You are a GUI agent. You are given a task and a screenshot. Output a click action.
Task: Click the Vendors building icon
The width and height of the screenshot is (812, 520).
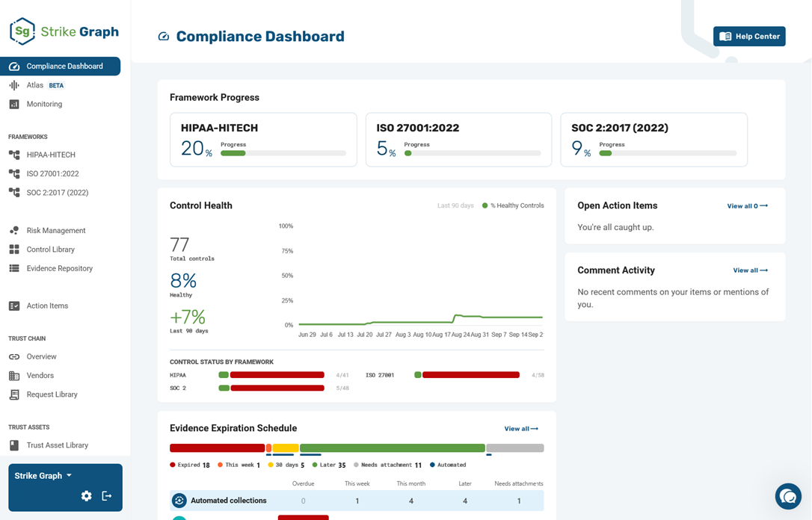click(14, 376)
